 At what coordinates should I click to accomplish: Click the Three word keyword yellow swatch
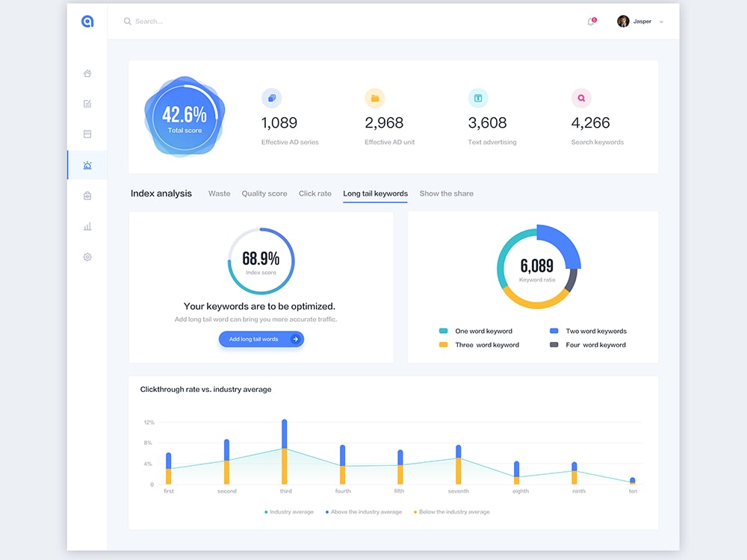443,345
